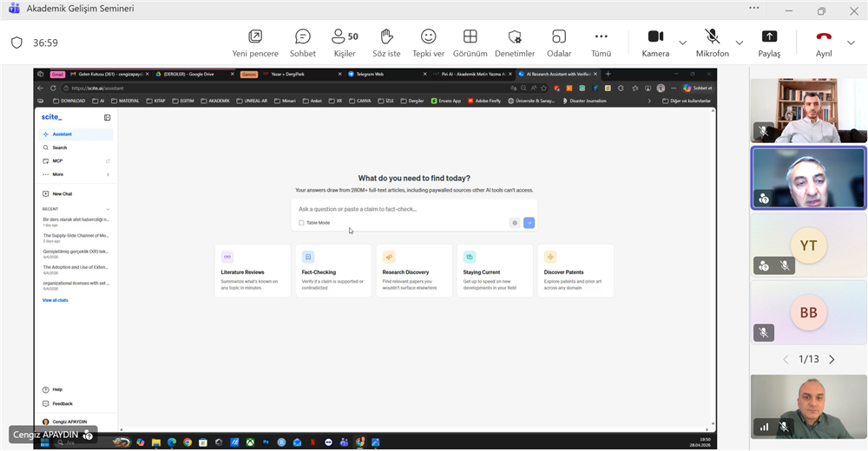Go to previous participant page
The image size is (868, 451).
tap(786, 359)
